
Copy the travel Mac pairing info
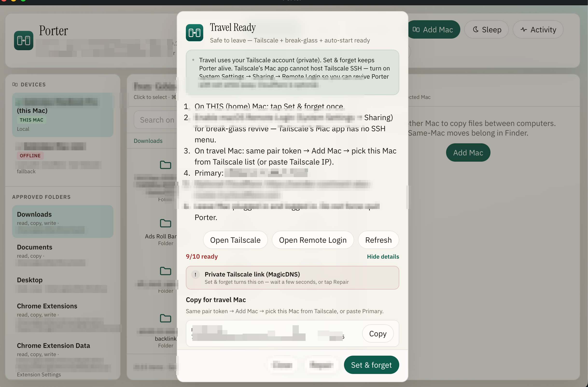378,333
